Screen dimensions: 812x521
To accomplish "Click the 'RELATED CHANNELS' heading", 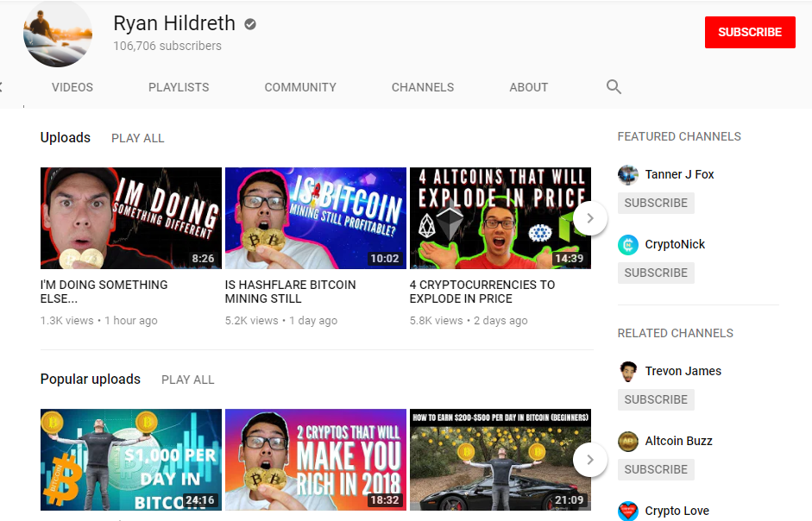I will coord(676,334).
